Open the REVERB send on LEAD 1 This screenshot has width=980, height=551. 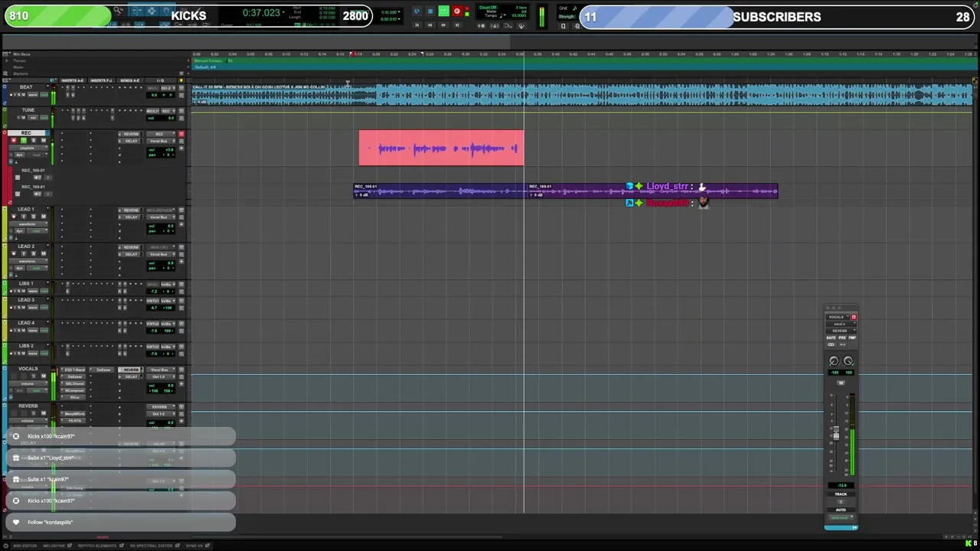[131, 210]
